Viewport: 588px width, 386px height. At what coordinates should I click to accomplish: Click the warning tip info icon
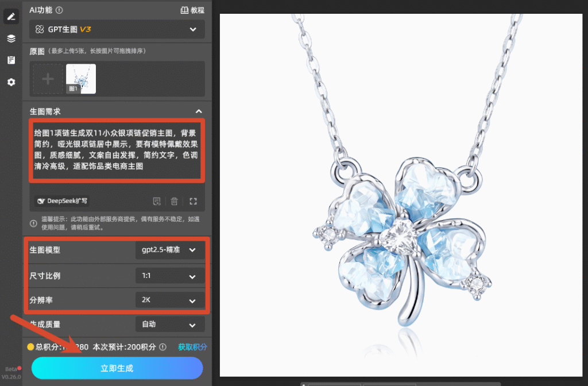coord(33,223)
